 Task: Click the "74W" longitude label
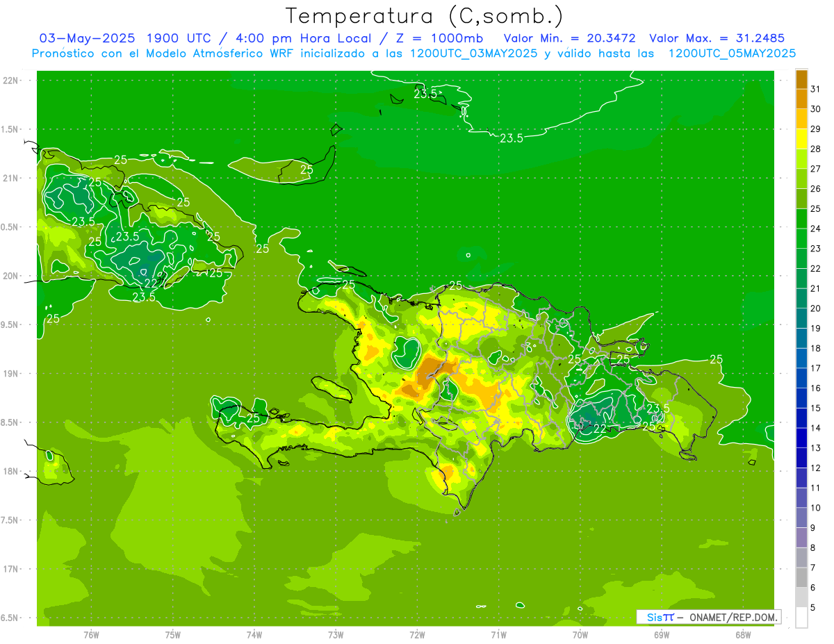254,635
